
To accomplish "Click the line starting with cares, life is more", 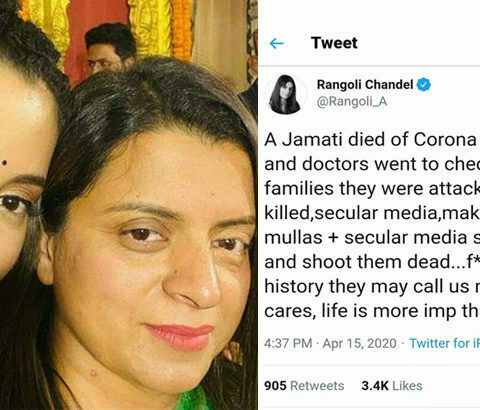I will point(372,311).
